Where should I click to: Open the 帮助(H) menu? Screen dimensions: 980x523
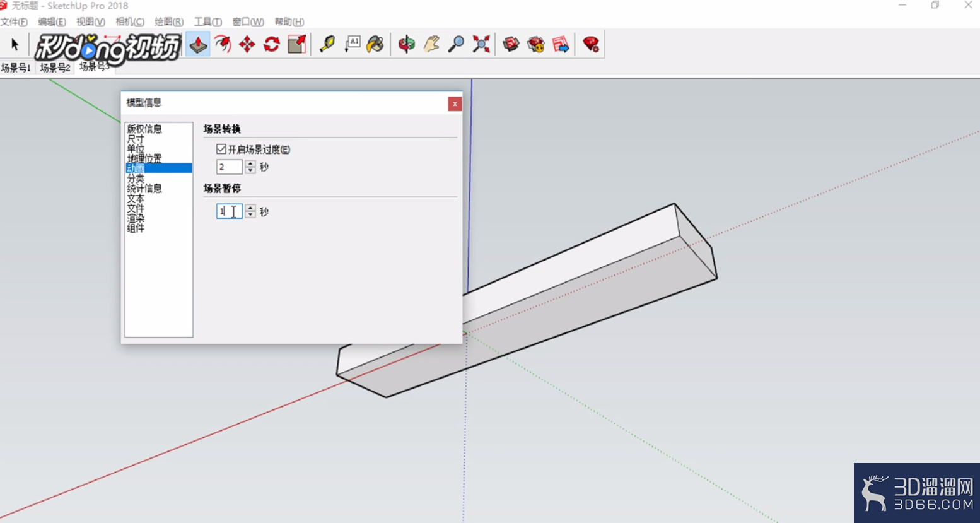(289, 22)
